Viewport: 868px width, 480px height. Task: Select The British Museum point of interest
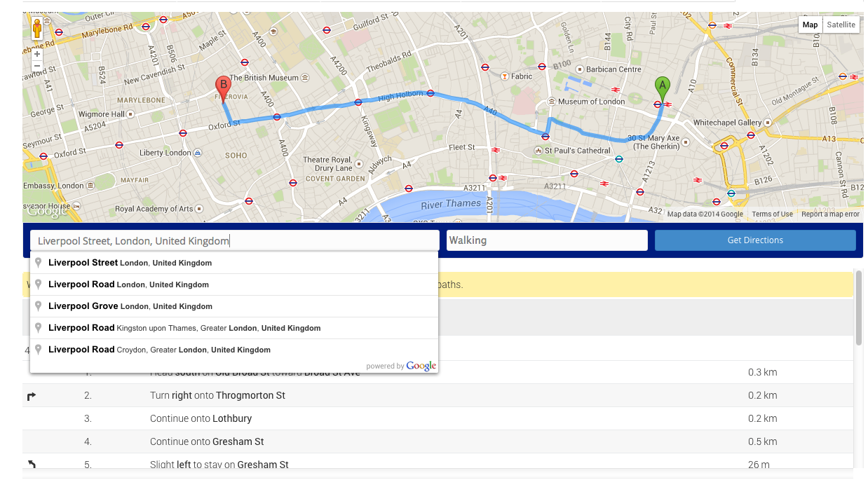269,78
